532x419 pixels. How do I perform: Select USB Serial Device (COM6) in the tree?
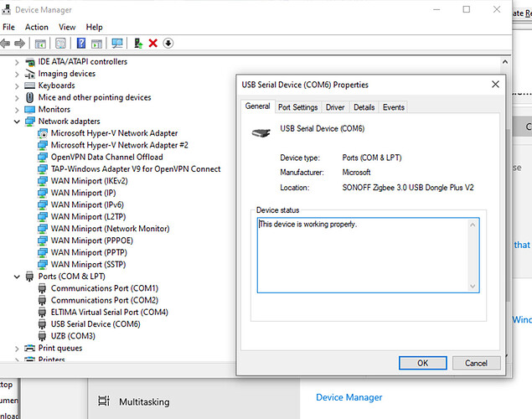pyautogui.click(x=95, y=324)
